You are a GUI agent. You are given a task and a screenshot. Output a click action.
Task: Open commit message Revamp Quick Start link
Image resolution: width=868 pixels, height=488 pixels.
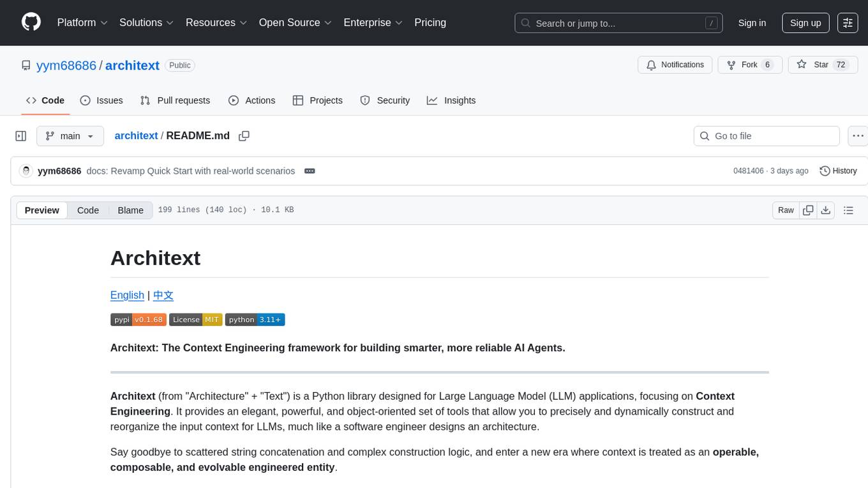pyautogui.click(x=190, y=171)
